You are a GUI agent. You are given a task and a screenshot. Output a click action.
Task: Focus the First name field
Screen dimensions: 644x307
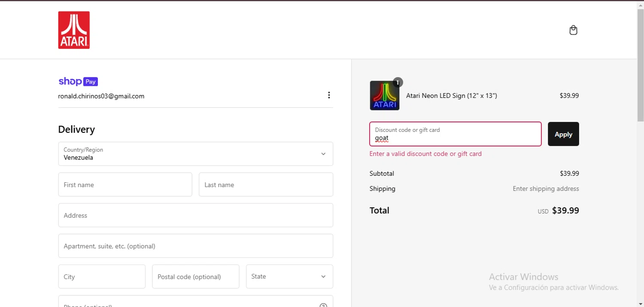pos(125,185)
